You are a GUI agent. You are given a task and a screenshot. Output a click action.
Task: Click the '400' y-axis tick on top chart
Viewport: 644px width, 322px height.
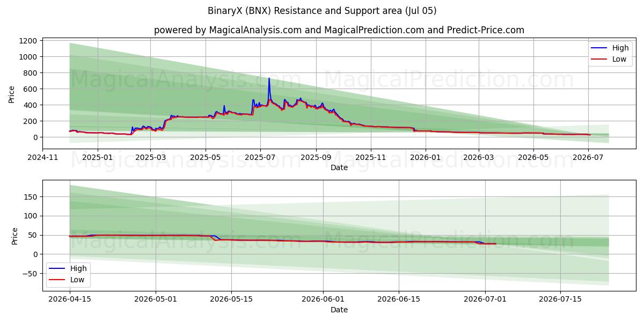(x=30, y=105)
